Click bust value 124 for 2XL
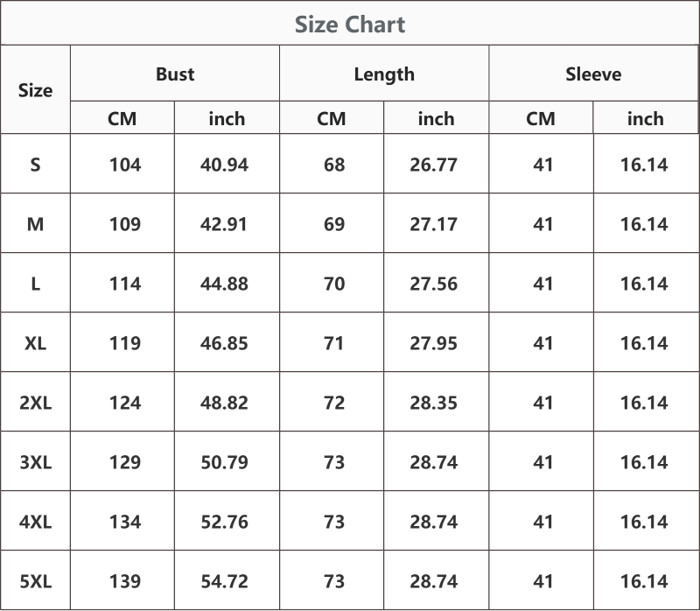Image resolution: width=700 pixels, height=611 pixels. (125, 403)
